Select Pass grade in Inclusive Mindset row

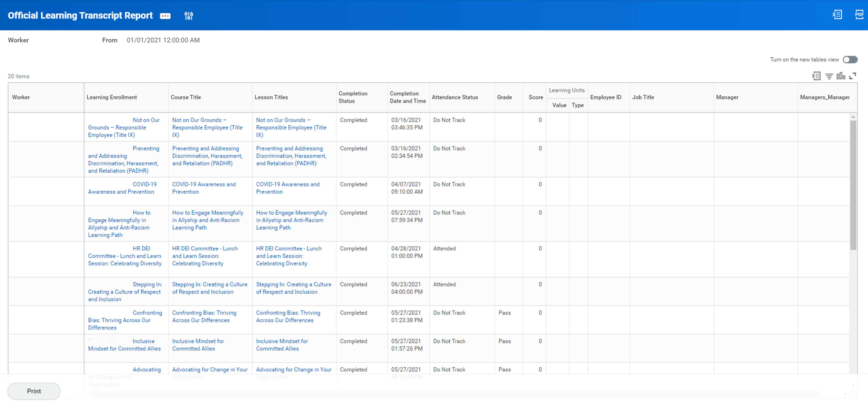tap(504, 341)
